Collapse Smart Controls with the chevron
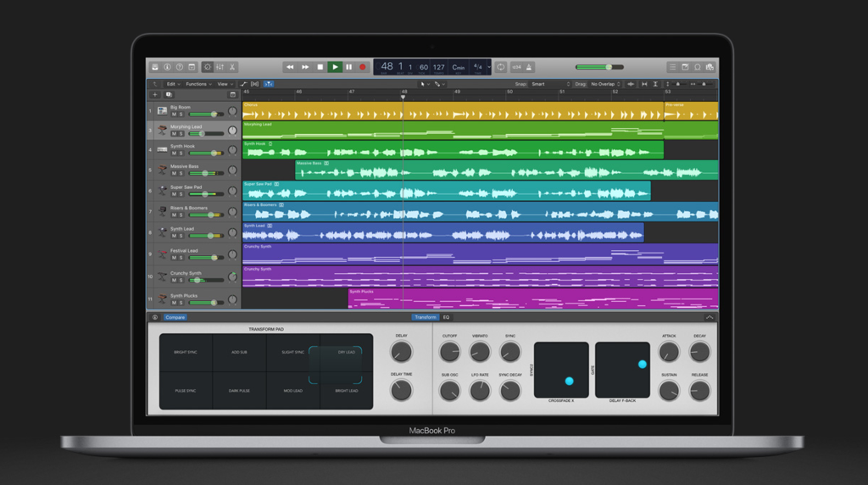Screen dimensions: 868x485 pos(709,317)
